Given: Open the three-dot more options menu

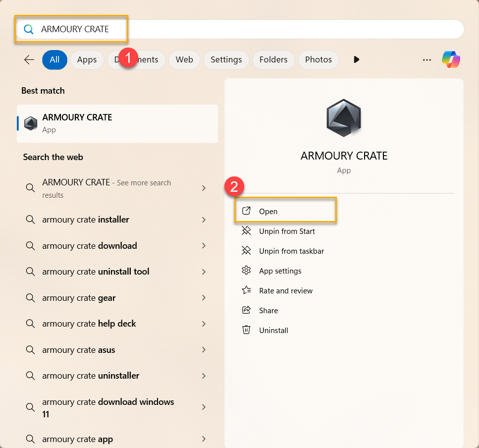Looking at the screenshot, I should [x=426, y=59].
